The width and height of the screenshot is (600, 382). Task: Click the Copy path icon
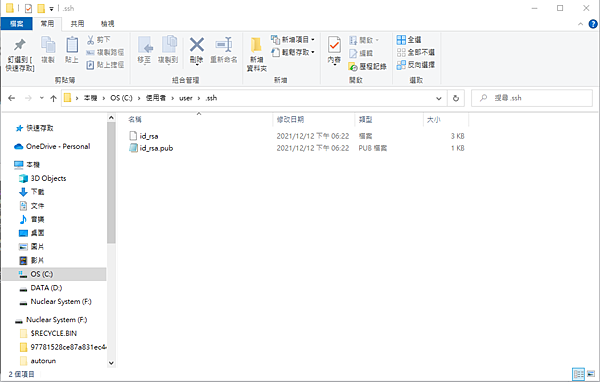(x=90, y=52)
